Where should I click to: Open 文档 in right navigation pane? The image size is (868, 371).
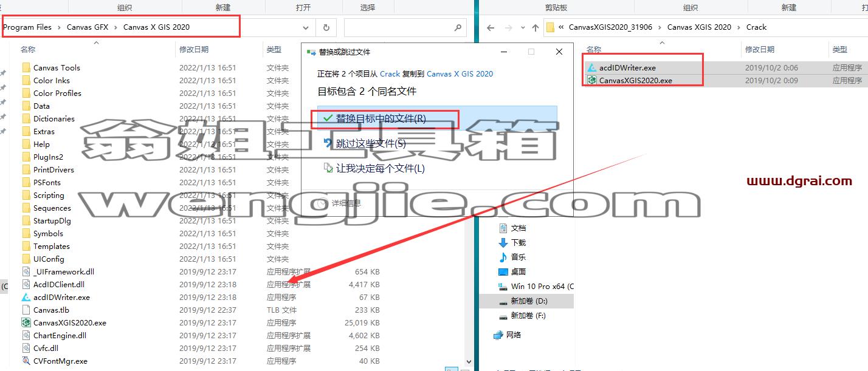tap(518, 228)
